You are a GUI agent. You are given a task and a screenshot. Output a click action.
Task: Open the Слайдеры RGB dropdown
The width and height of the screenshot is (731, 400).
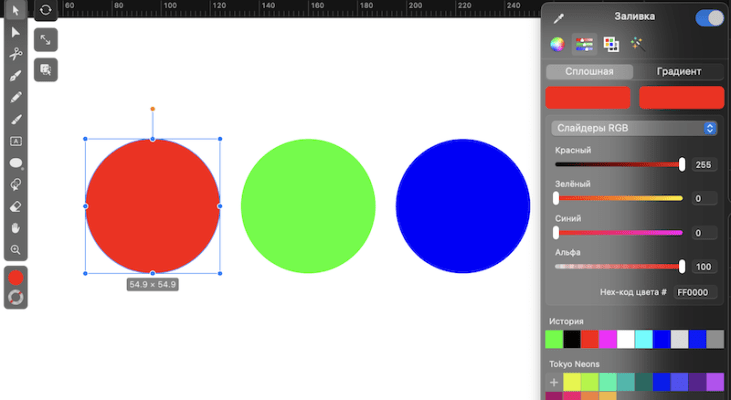(635, 128)
